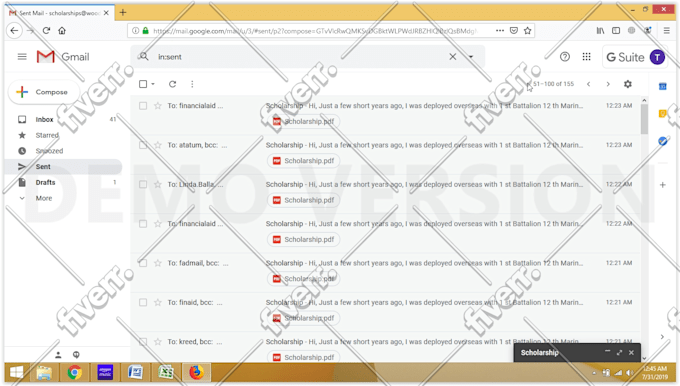Tick the checkbox for email to finaid
Image resolution: width=680 pixels, height=386 pixels.
click(143, 302)
